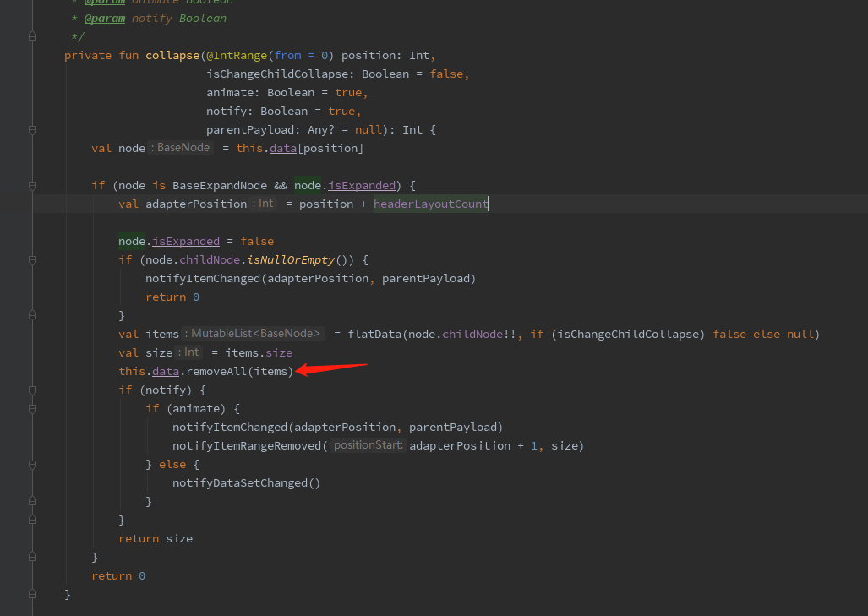Fold the 'if (notify) {' block

[x=33, y=390]
